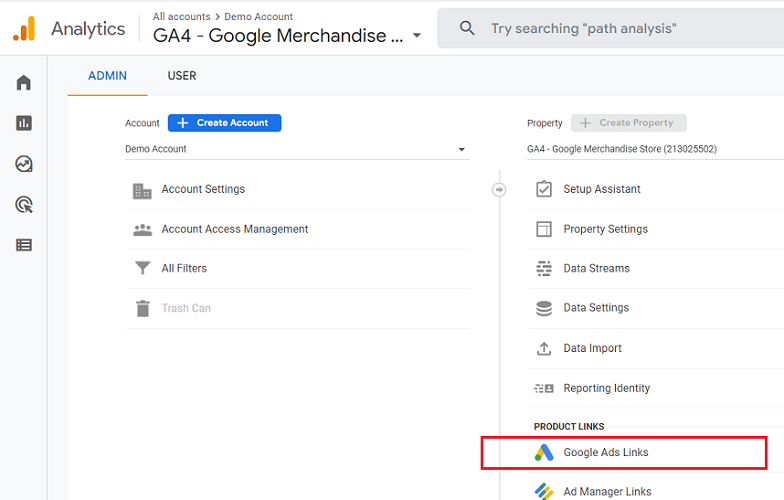The height and width of the screenshot is (500, 784).
Task: Open Ad Manager Links
Action: (x=607, y=491)
